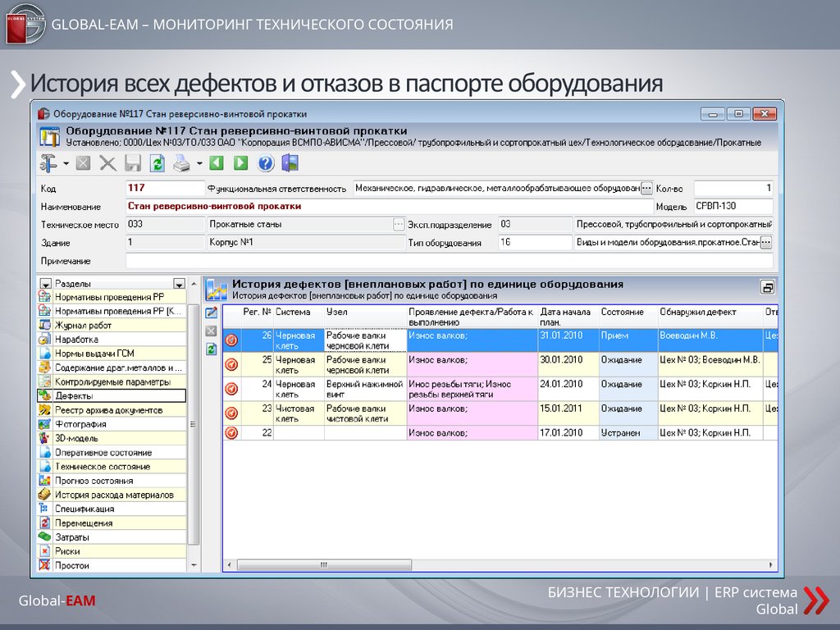This screenshot has width=840, height=630.
Task: Click the red status icon of row 25
Action: tap(231, 364)
